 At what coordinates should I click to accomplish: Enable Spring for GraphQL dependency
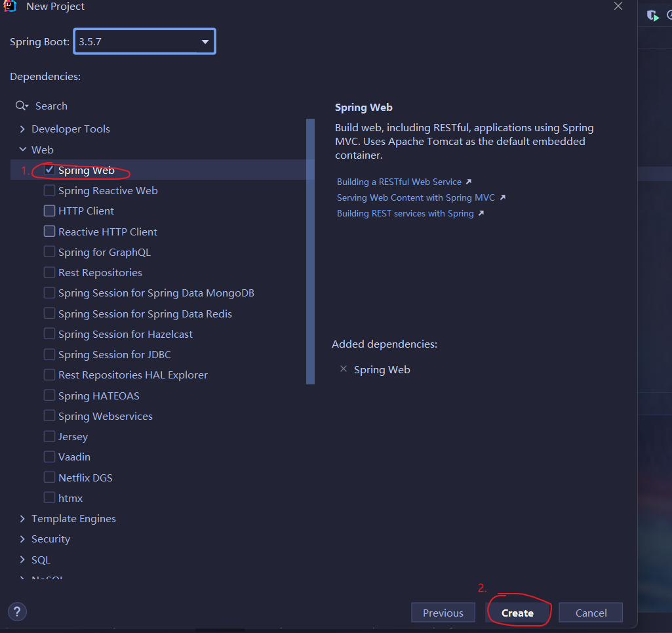[x=49, y=252]
